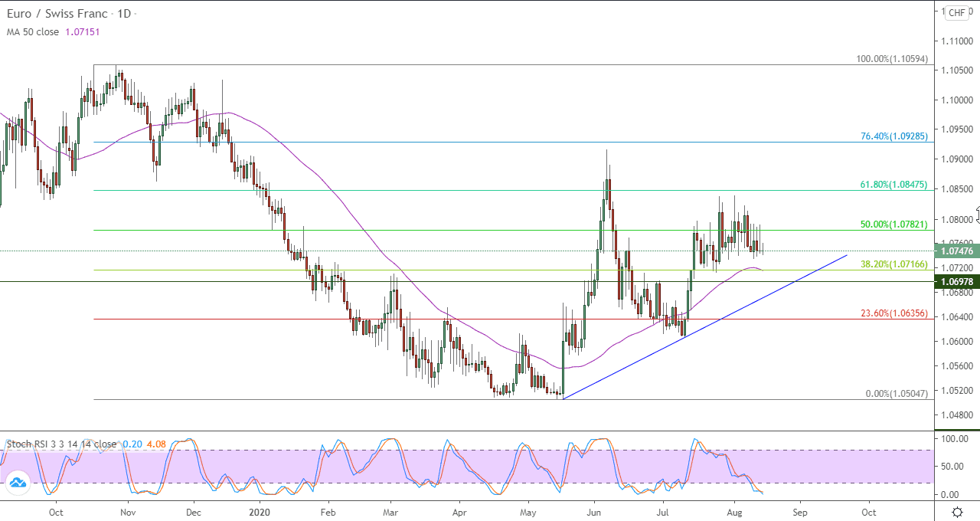The width and height of the screenshot is (980, 521).
Task: Click the 1.04800 price axis label
Action: point(956,415)
